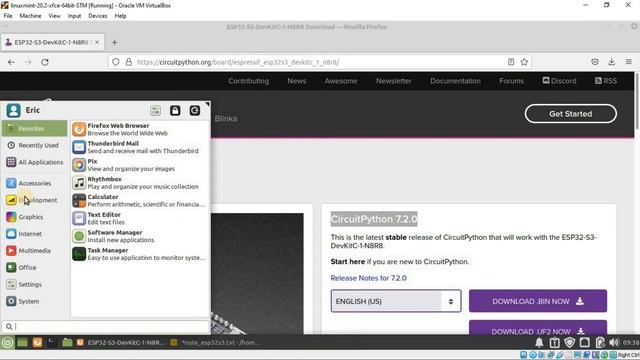Click DOWNLOAD .BIN NOW button
The height and width of the screenshot is (360, 640).
coord(538,301)
